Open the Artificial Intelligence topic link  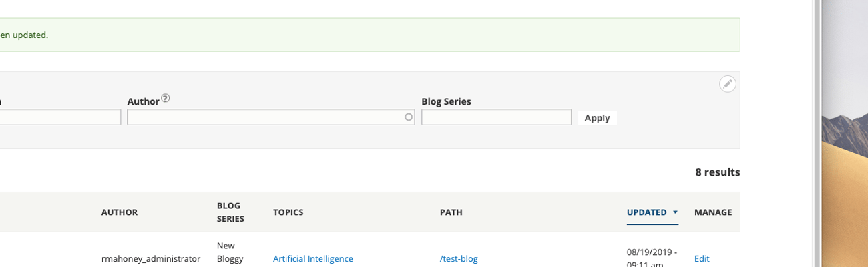tap(312, 259)
